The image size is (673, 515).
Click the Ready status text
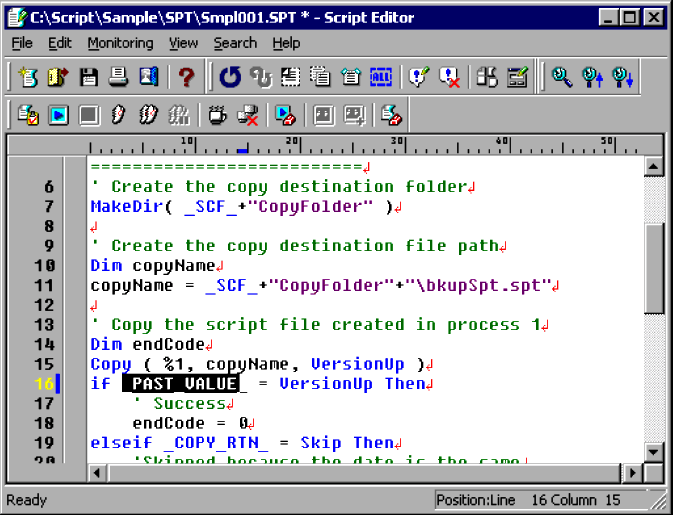[x=27, y=500]
